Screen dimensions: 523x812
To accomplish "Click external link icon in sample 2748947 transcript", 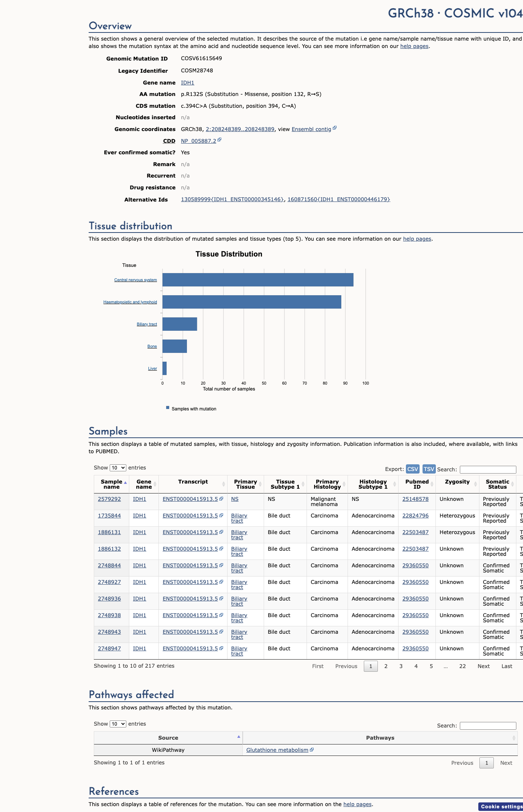I will [x=221, y=648].
